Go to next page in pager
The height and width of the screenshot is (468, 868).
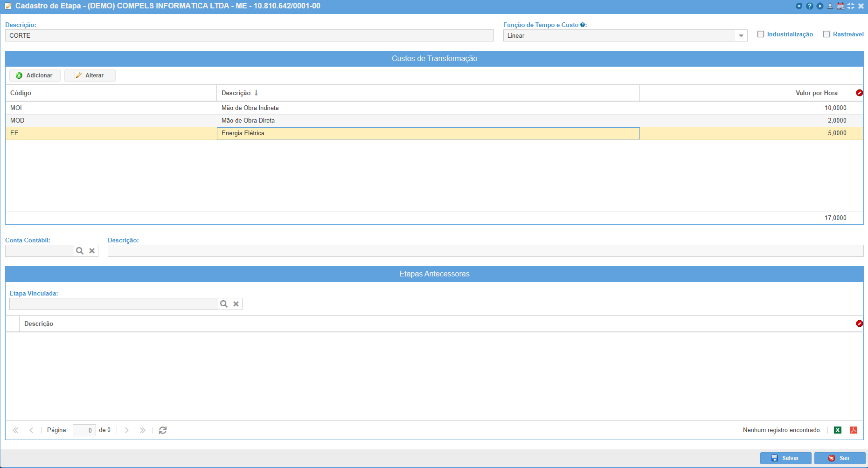[x=126, y=430]
